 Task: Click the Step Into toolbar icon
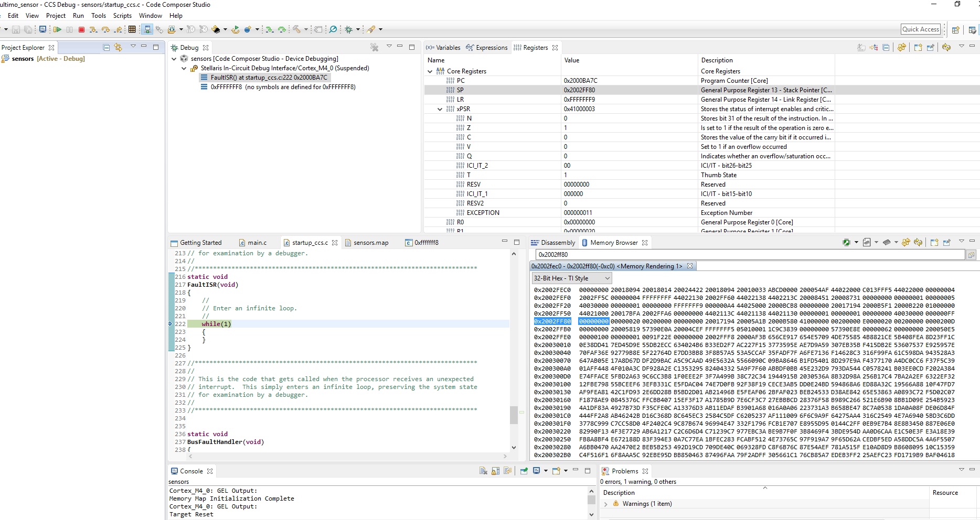tap(93, 29)
